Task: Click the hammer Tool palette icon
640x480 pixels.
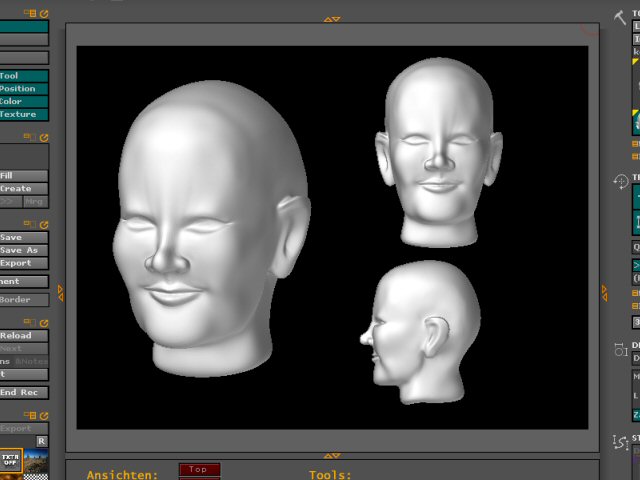Action: click(620, 16)
